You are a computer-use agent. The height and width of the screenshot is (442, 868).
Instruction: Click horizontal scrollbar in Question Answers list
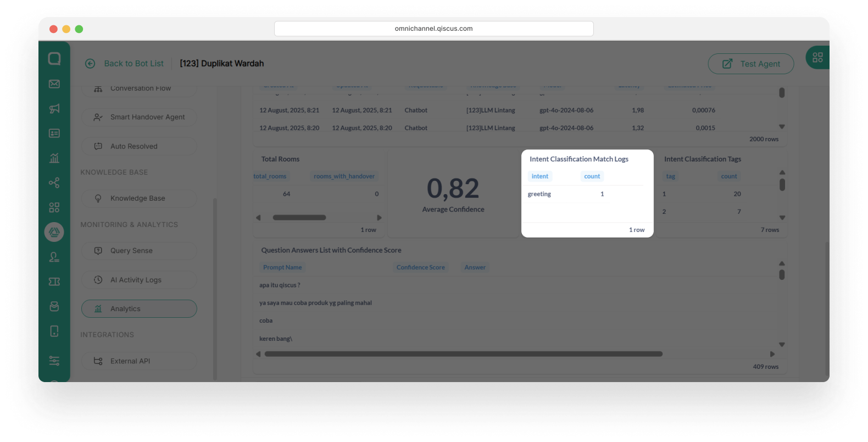pyautogui.click(x=463, y=354)
